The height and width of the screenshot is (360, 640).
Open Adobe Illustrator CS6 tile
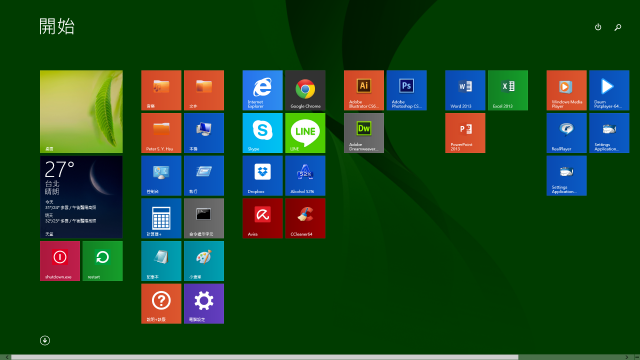(x=364, y=90)
